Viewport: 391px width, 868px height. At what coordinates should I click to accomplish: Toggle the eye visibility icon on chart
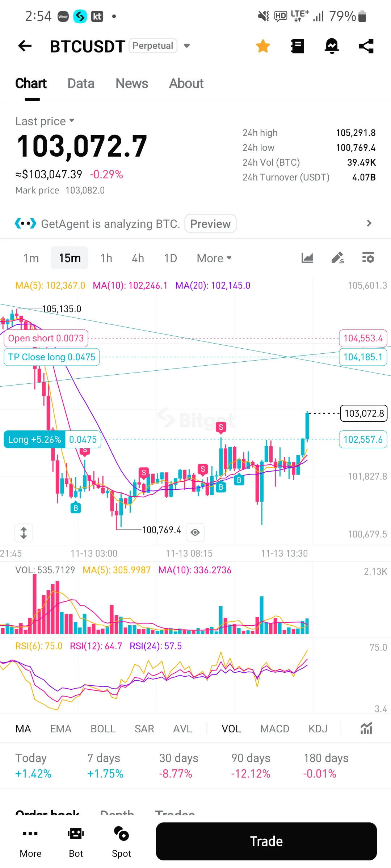pyautogui.click(x=195, y=532)
